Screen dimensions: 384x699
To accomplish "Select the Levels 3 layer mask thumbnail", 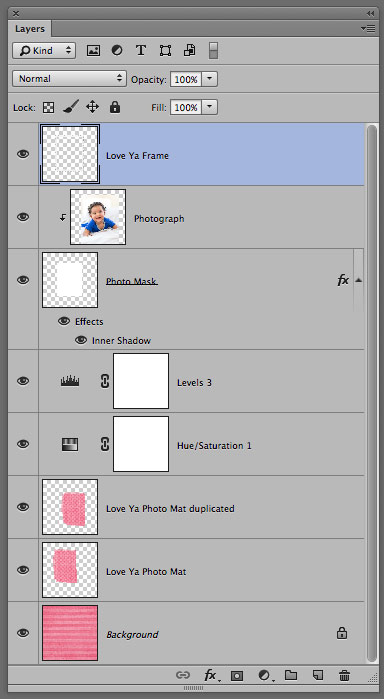I will point(141,381).
